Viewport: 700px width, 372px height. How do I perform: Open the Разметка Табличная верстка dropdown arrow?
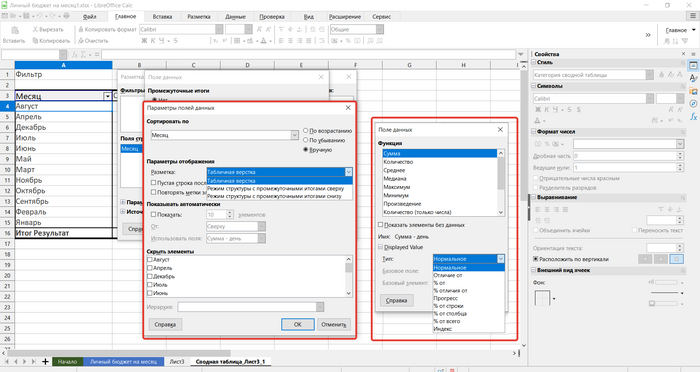(349, 172)
